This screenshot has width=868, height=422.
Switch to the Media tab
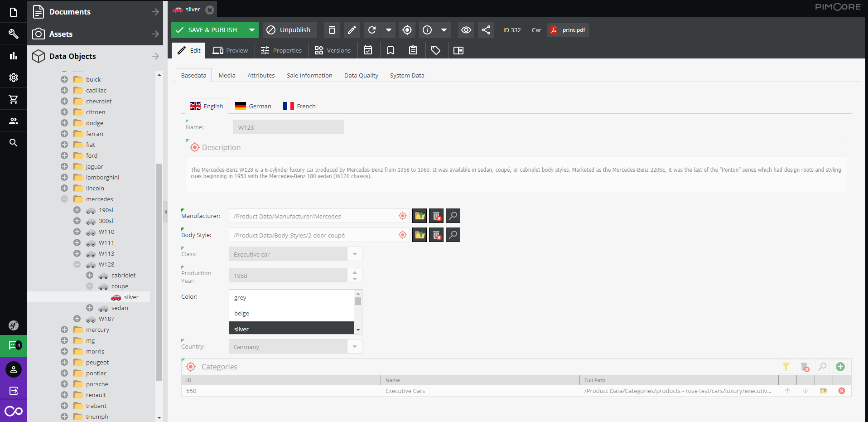coord(227,75)
